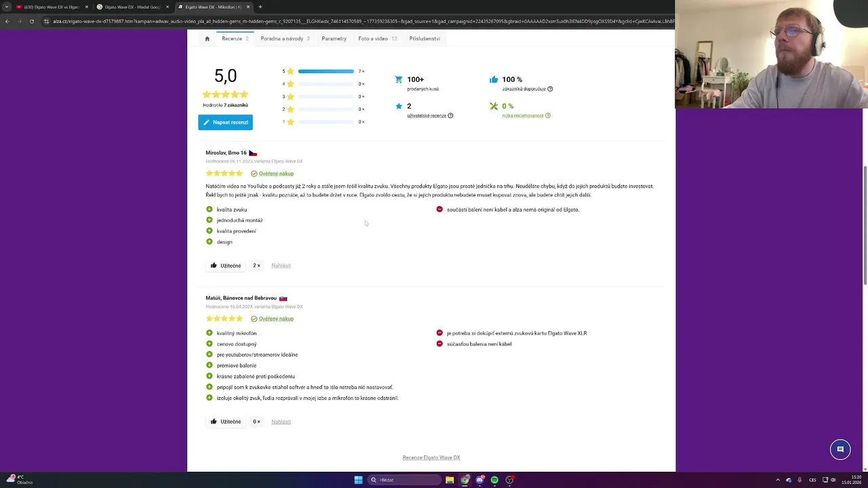Reload the page

click(x=32, y=21)
